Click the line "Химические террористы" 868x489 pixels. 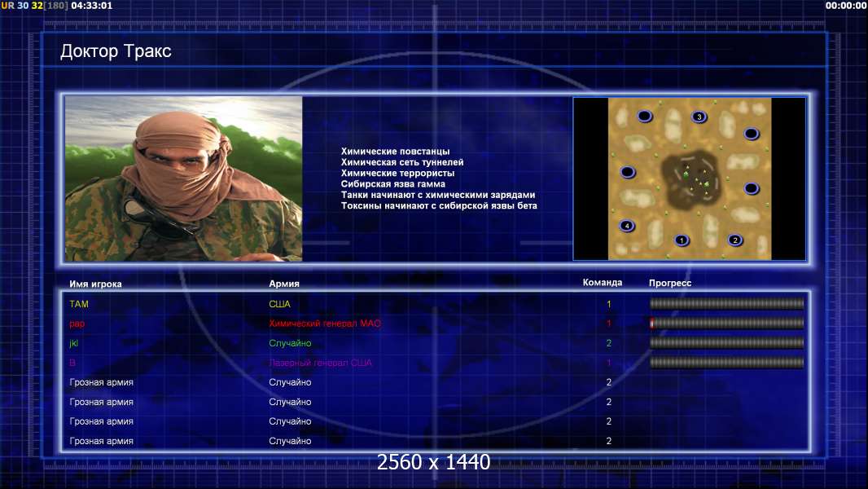tap(397, 173)
